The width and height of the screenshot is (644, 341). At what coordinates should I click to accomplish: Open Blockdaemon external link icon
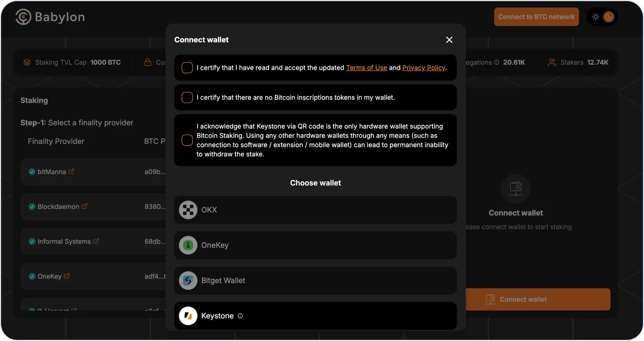pyautogui.click(x=85, y=206)
